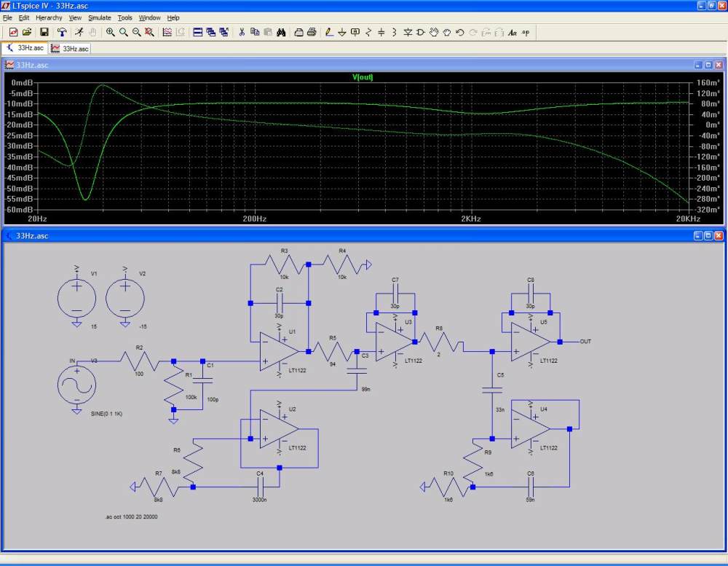Print using the printer icon

[312, 32]
